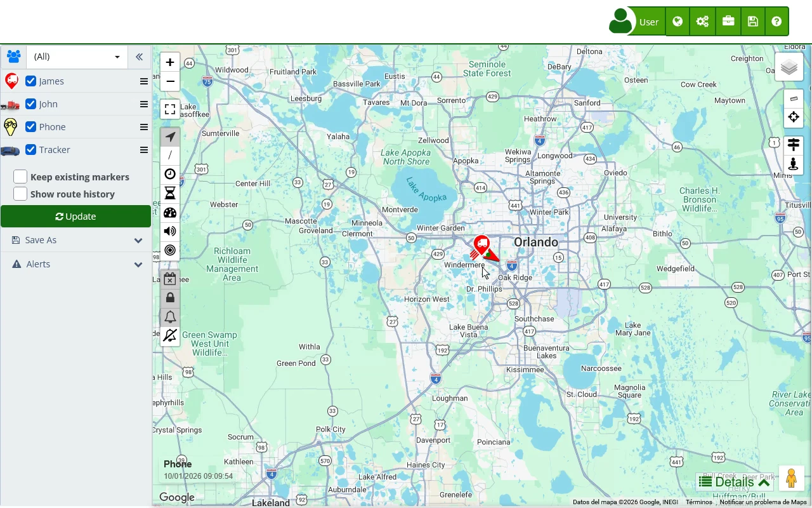Open the map layers selector
This screenshot has width=812, height=508.
789,67
